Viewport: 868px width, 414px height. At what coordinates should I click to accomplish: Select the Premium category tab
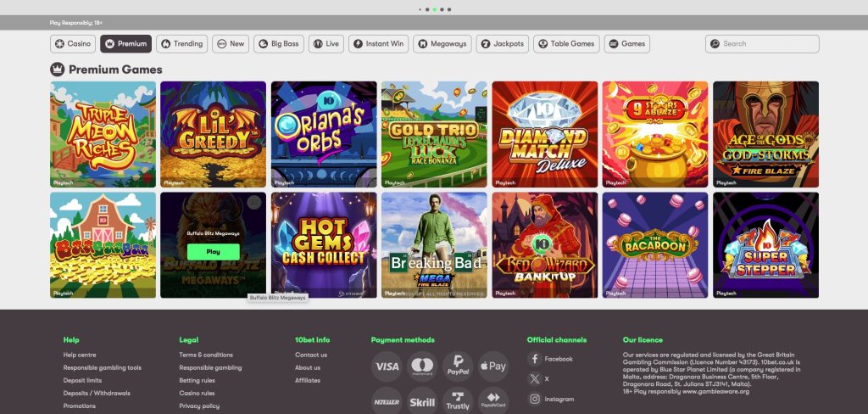coord(125,44)
